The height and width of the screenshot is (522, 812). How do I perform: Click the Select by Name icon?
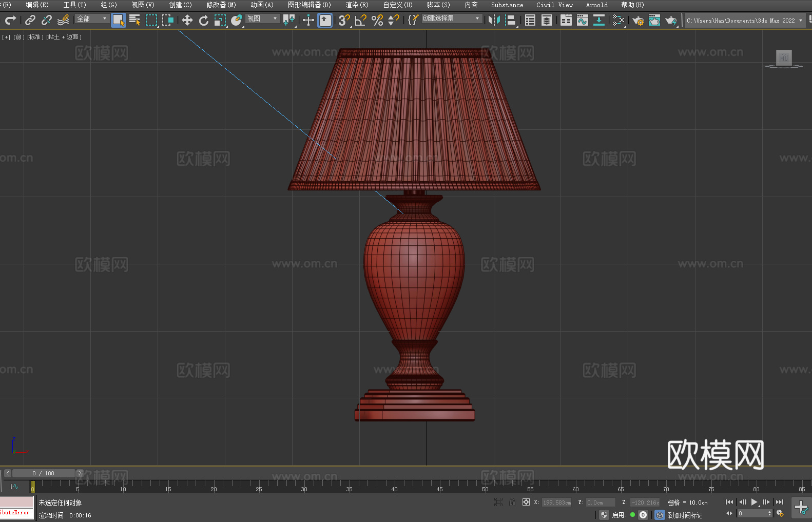pos(134,20)
